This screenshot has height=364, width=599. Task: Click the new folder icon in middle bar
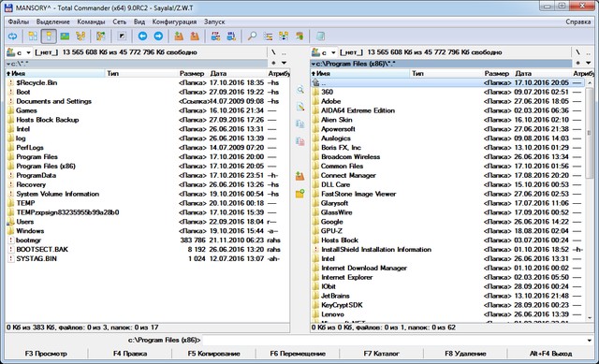pyautogui.click(x=300, y=194)
